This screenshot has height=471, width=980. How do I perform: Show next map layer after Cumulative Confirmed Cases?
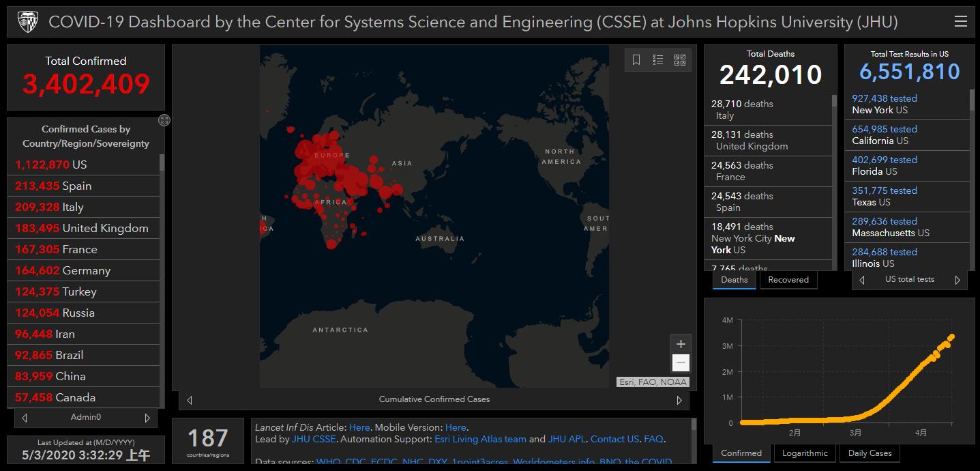pyautogui.click(x=679, y=400)
